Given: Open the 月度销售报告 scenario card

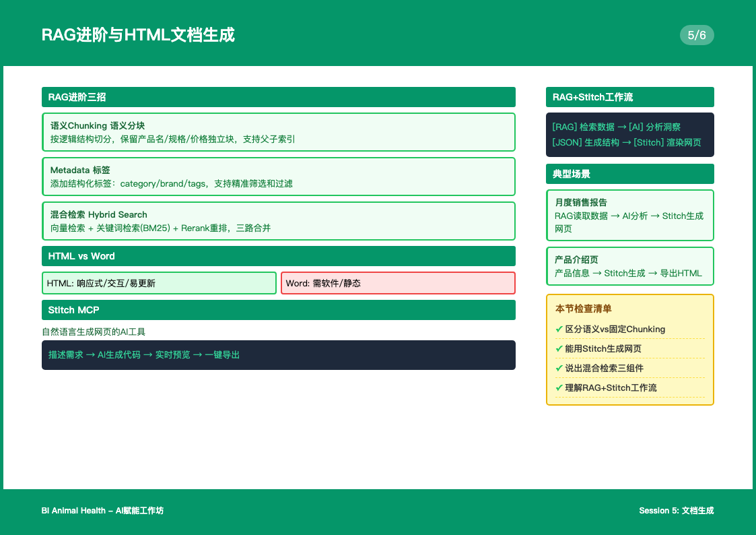Looking at the screenshot, I should [x=629, y=215].
